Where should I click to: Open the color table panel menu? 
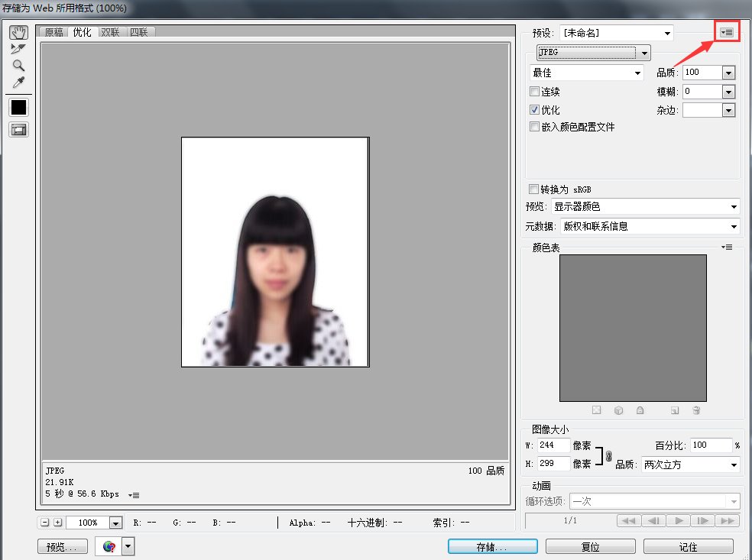point(727,247)
